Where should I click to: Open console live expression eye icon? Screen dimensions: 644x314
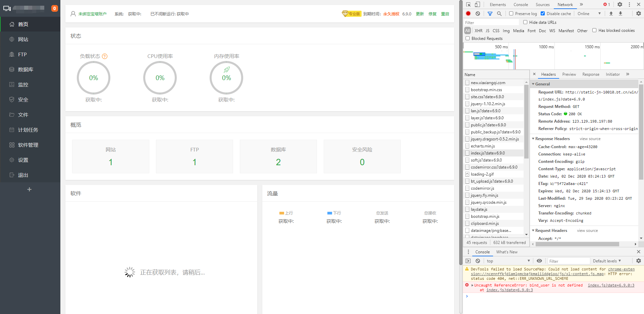coord(539,261)
